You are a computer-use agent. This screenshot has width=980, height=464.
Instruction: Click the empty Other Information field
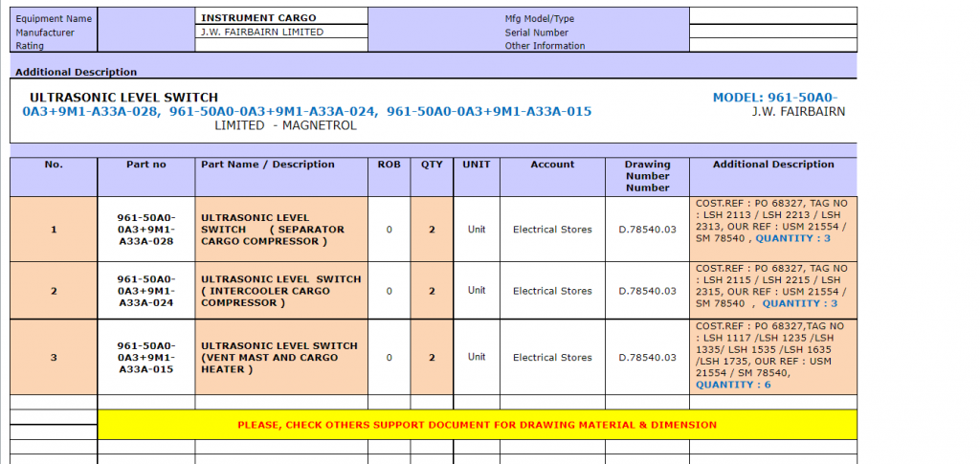tap(772, 45)
